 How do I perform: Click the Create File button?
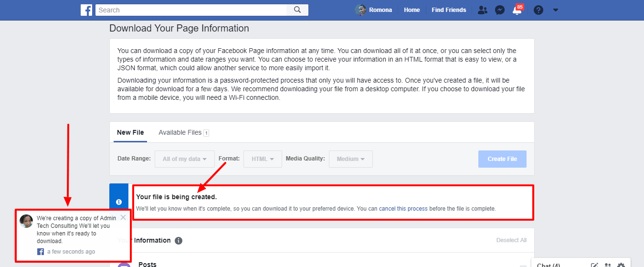(x=502, y=159)
